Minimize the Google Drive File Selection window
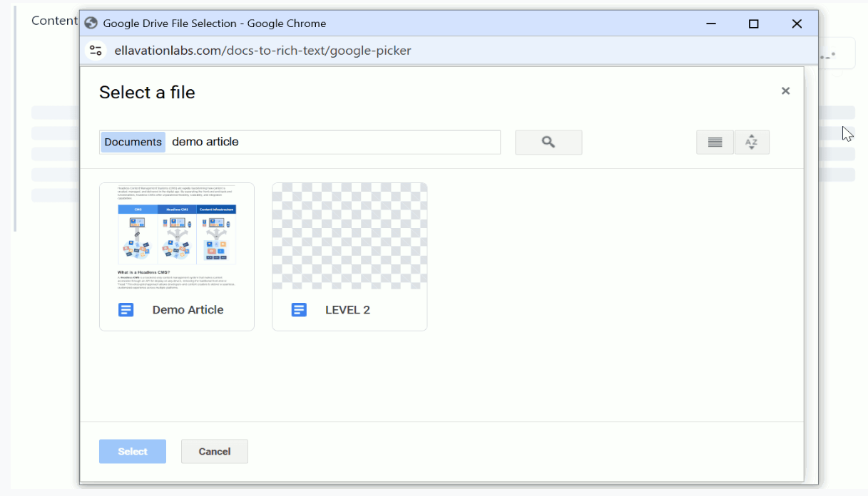The width and height of the screenshot is (868, 496). click(710, 24)
